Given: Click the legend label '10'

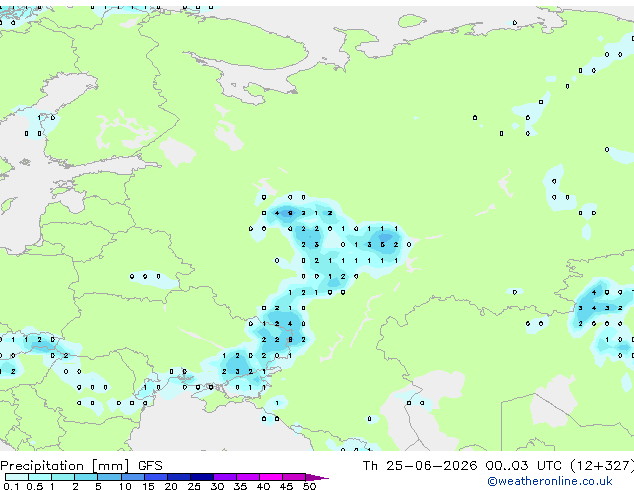Looking at the screenshot, I should pos(125,486).
